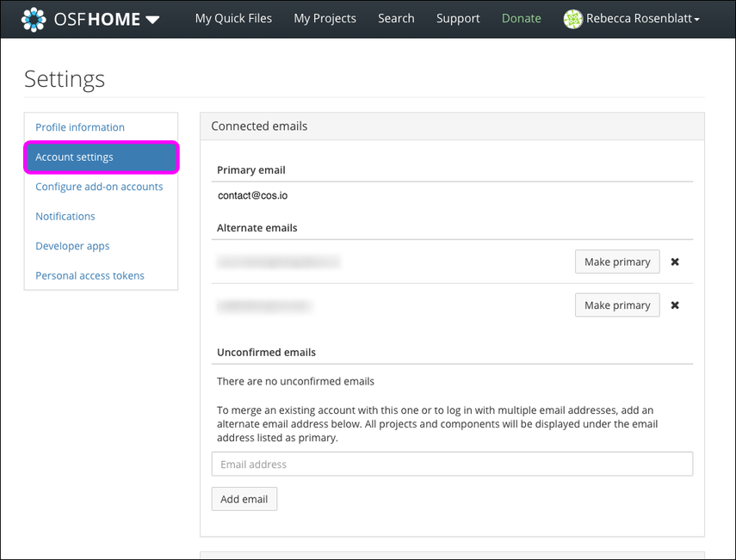Click the Add email button
736x560 pixels.
244,499
